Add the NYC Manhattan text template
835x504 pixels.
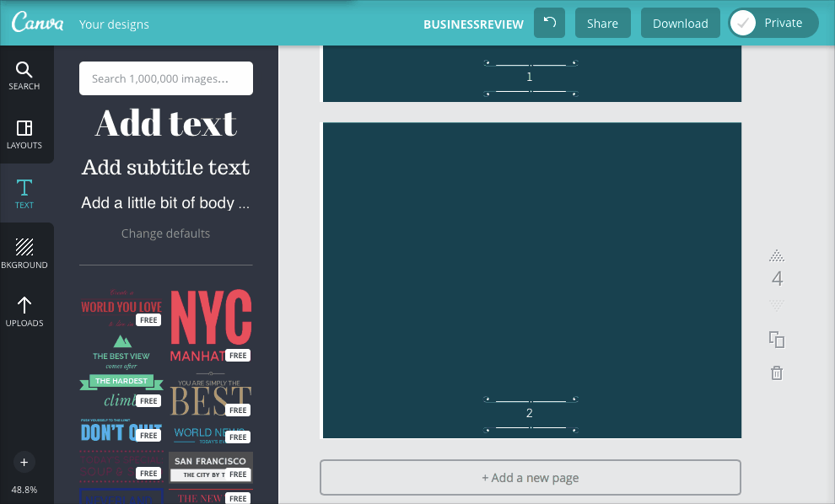211,325
